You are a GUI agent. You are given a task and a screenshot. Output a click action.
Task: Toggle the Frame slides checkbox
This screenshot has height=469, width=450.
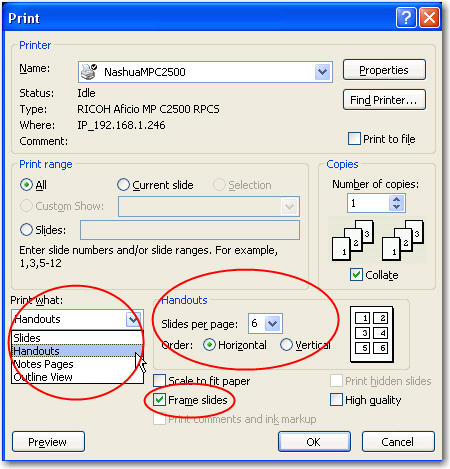[x=159, y=399]
